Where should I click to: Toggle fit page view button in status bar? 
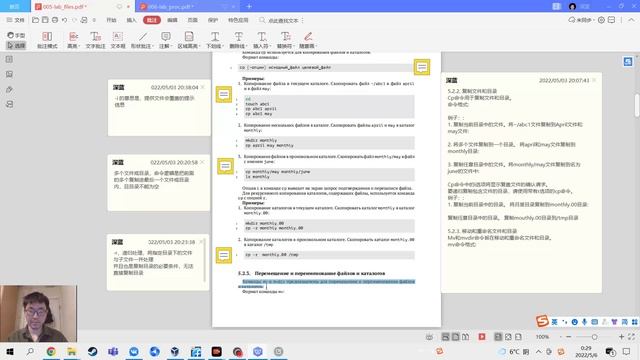[x=508, y=337]
